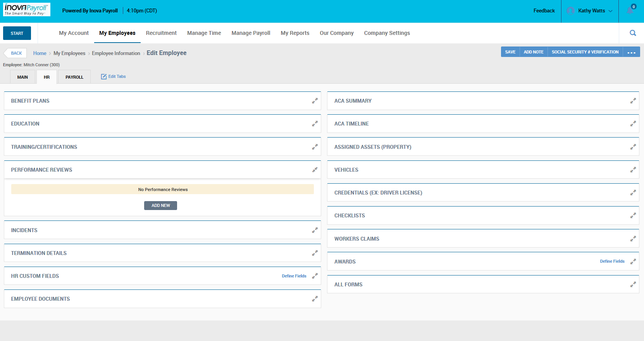The height and width of the screenshot is (341, 644).
Task: Click the search magnifier icon
Action: point(633,33)
